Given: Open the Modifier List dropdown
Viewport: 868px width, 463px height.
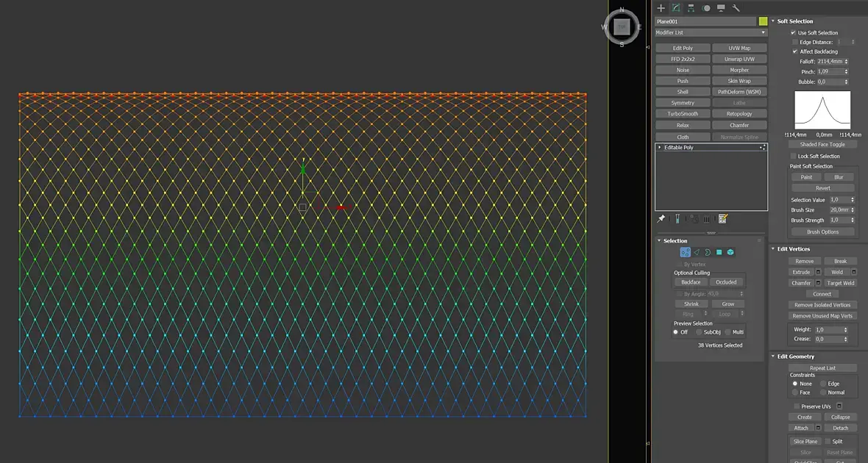Looking at the screenshot, I should coord(711,32).
